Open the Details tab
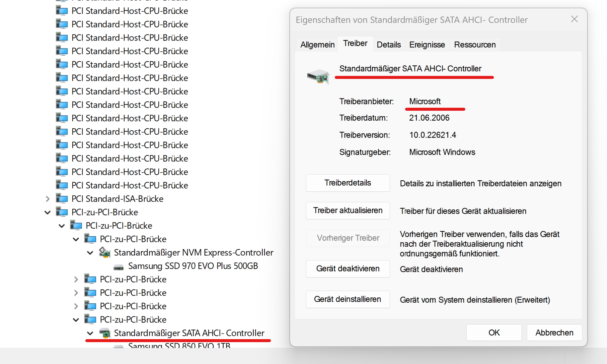Screen dimensions: 607x364 click(389, 44)
